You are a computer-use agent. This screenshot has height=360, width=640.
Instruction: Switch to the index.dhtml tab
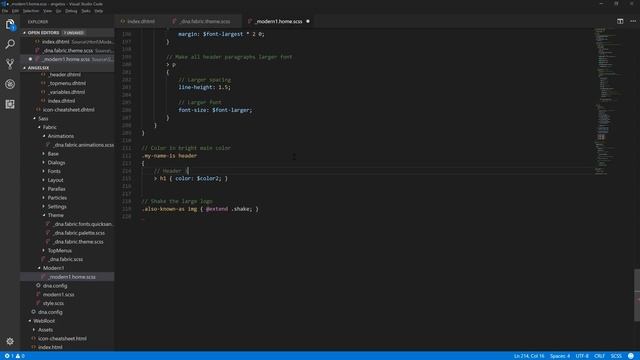(x=141, y=21)
